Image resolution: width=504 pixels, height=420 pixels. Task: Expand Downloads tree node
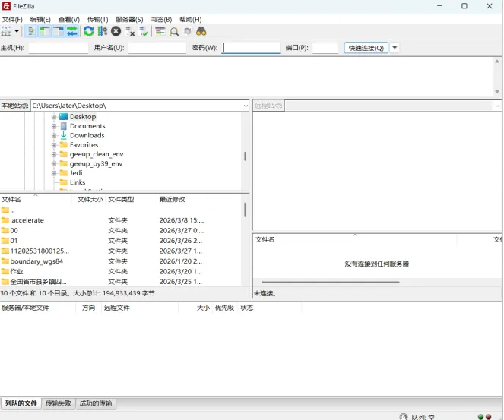click(x=54, y=135)
